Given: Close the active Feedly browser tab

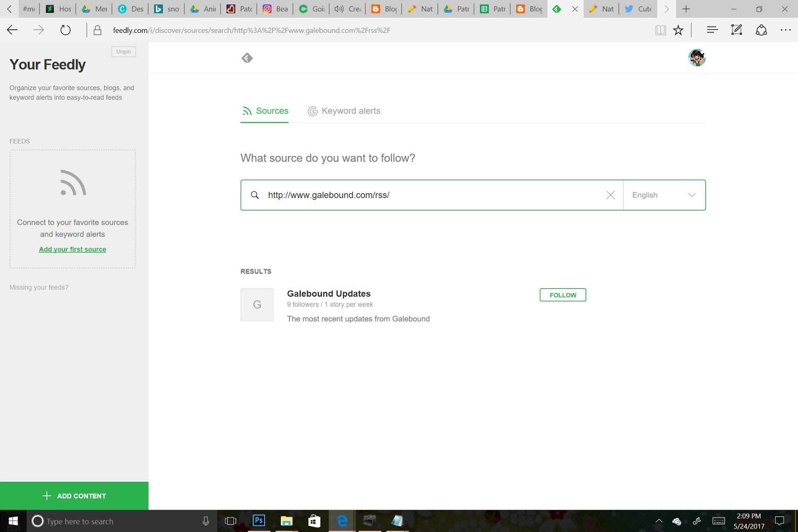Looking at the screenshot, I should point(575,9).
